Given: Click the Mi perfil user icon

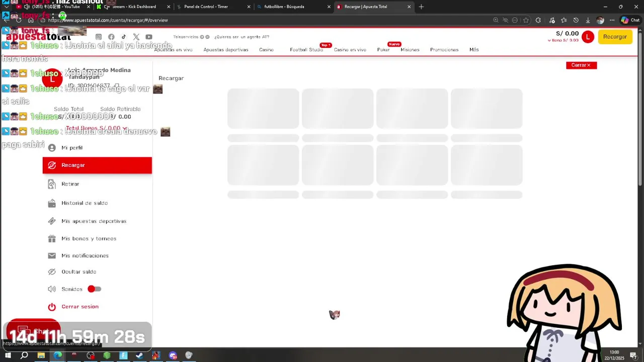Looking at the screenshot, I should pos(52,148).
